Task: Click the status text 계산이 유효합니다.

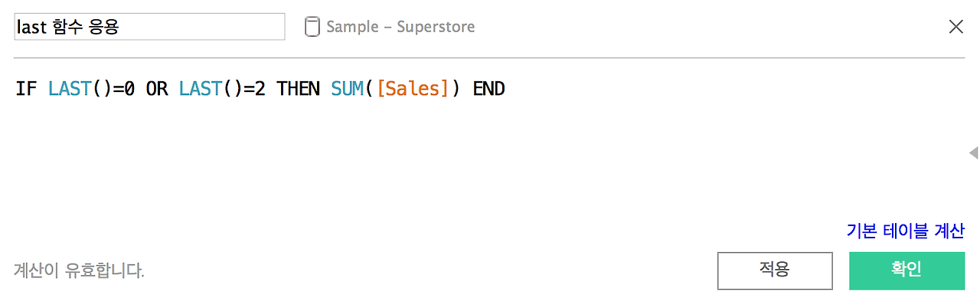Action: point(79,271)
